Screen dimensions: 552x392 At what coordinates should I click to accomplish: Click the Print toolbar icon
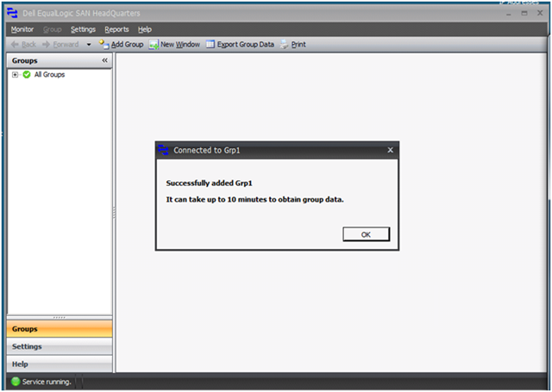pos(284,44)
